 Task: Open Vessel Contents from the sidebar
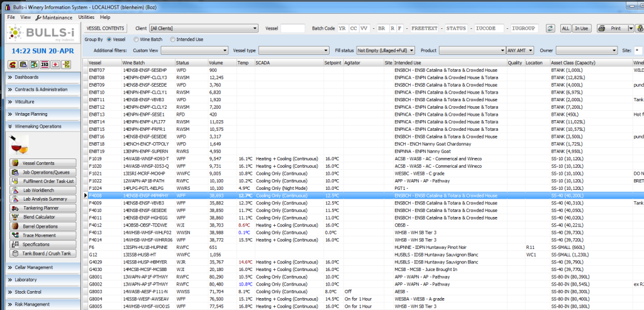pyautogui.click(x=43, y=163)
